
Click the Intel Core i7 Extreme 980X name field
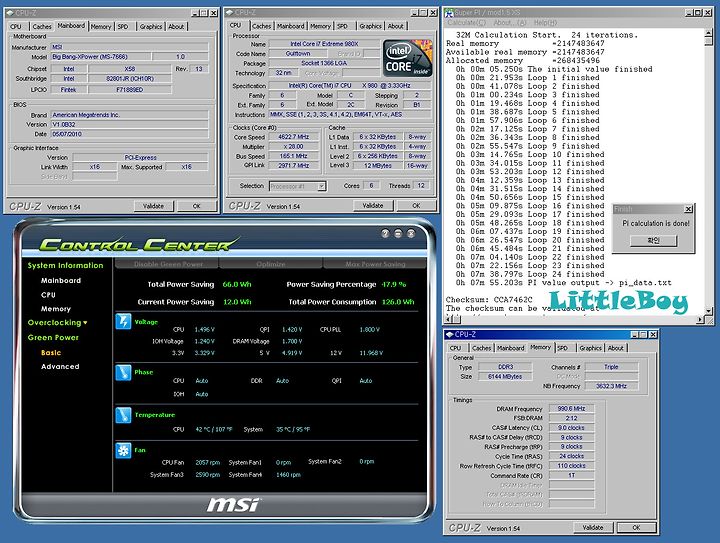click(x=324, y=44)
